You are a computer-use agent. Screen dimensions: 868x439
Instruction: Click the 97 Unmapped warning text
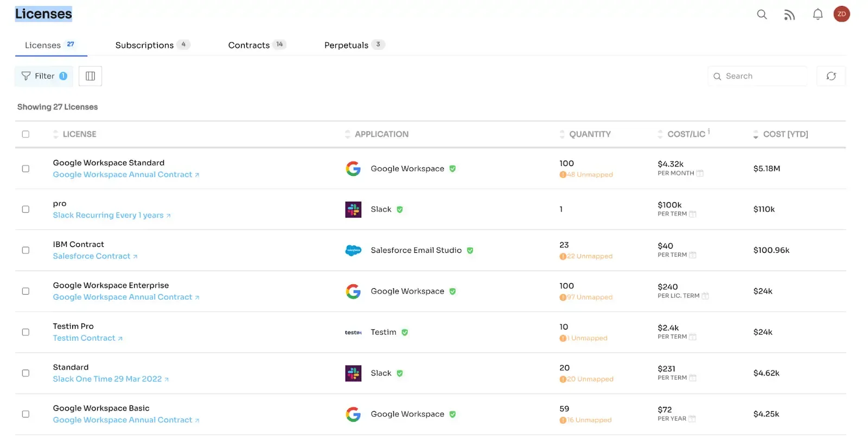[x=590, y=297]
